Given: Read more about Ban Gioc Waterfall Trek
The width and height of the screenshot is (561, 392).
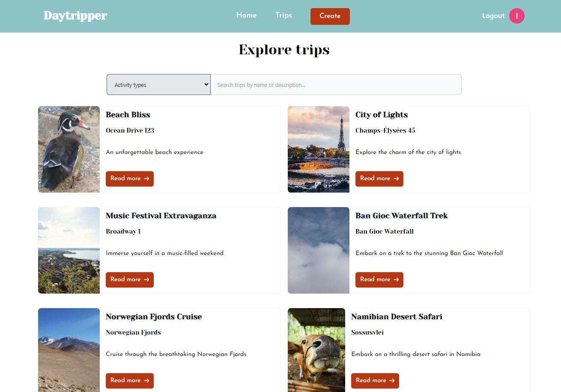Looking at the screenshot, I should pos(379,279).
